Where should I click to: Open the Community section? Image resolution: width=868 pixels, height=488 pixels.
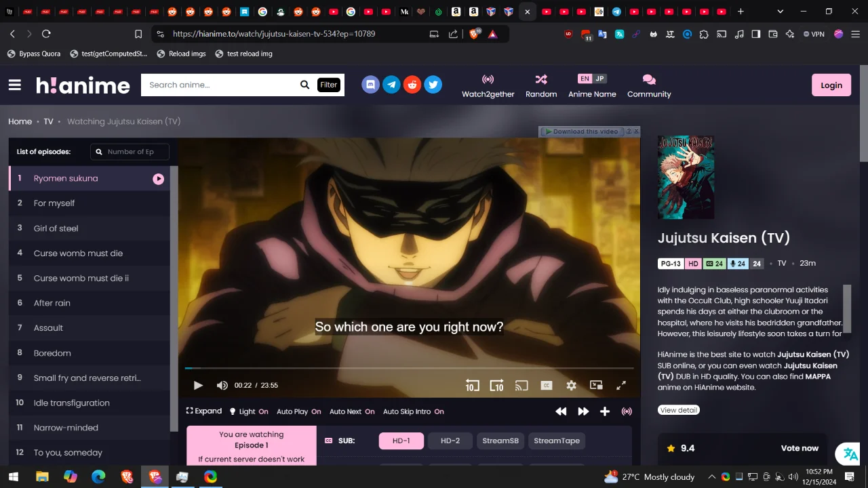click(x=649, y=86)
